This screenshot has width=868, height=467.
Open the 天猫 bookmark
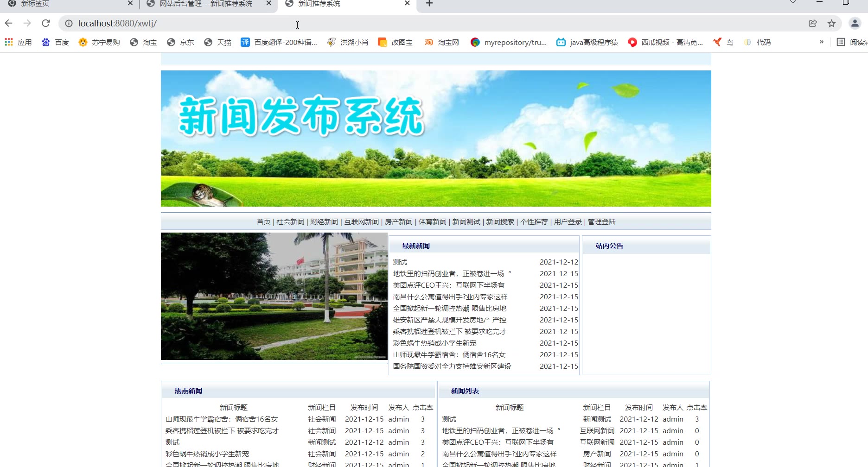click(217, 42)
